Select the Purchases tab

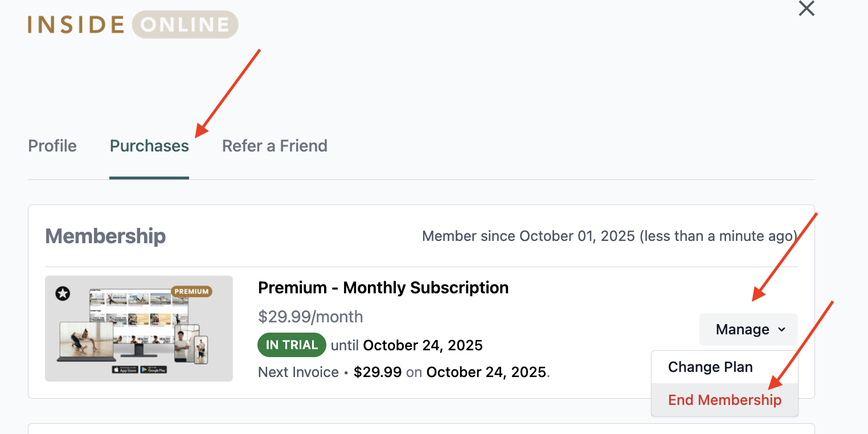(149, 146)
